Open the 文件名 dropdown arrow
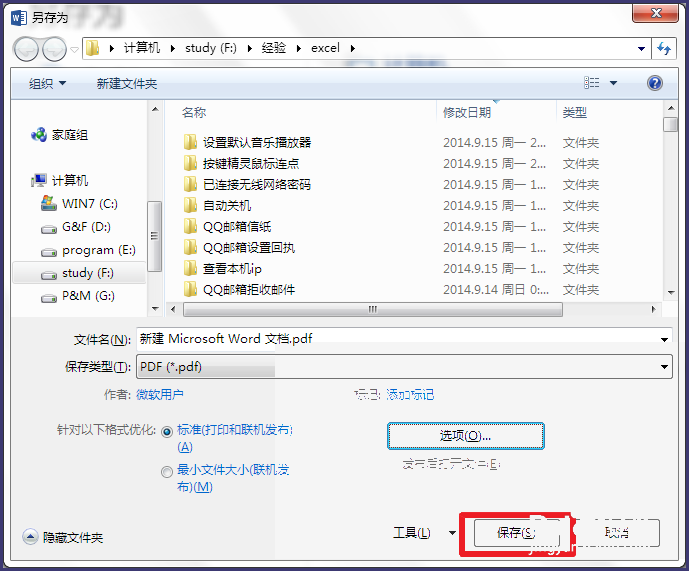The image size is (689, 571). point(664,339)
